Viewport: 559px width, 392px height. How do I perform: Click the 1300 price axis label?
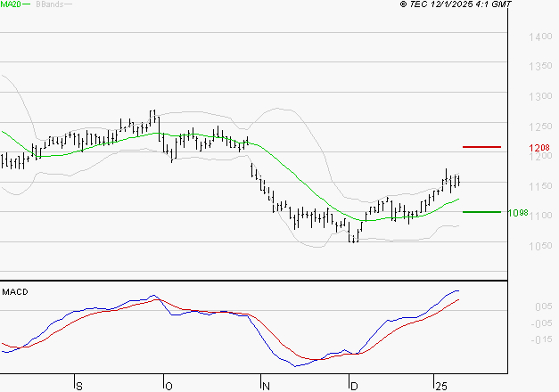[x=540, y=96]
